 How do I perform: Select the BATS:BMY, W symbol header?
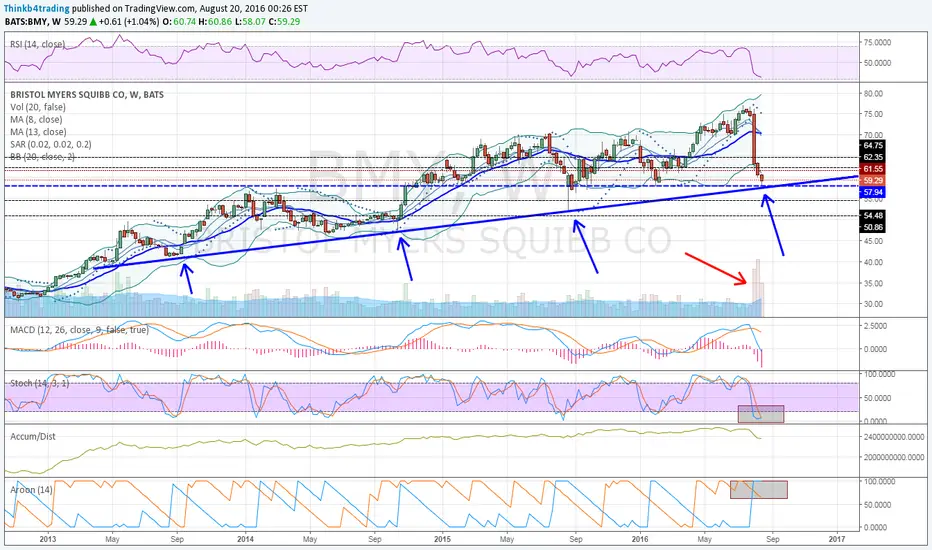tap(33, 21)
